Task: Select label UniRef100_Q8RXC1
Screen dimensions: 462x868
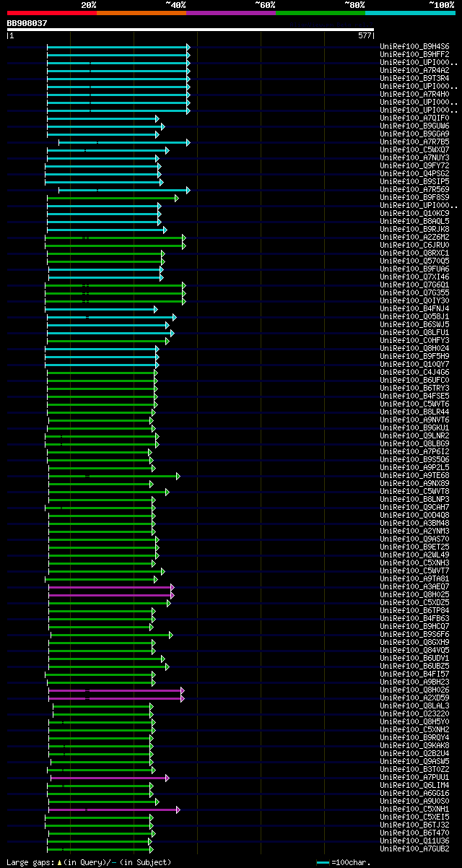Action: pyautogui.click(x=414, y=253)
